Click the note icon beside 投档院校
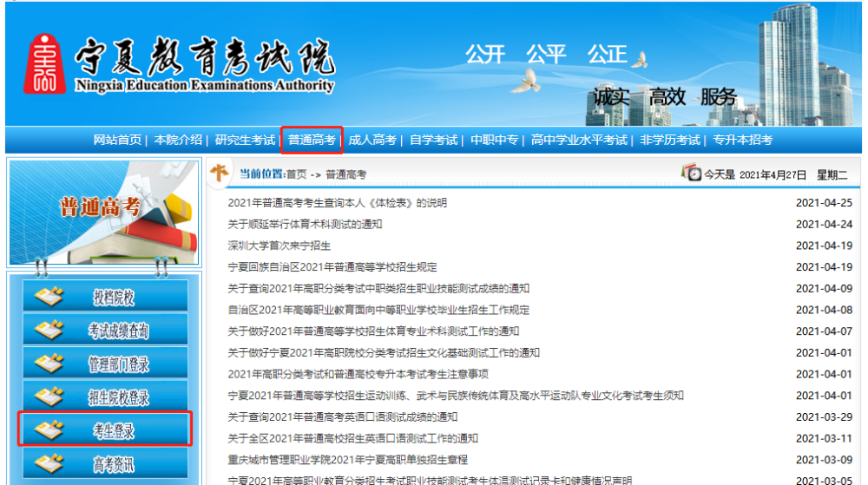Viewport: 868px width, 485px height. click(49, 297)
